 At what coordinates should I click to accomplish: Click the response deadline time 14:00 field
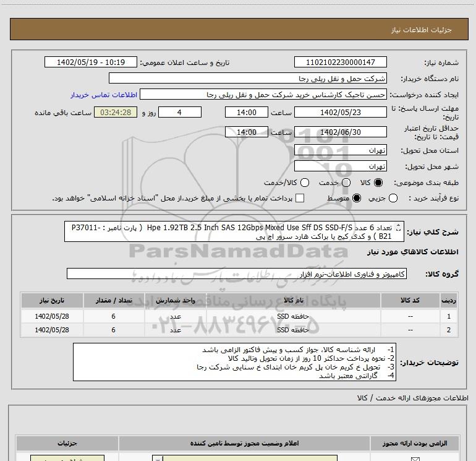[x=247, y=112]
